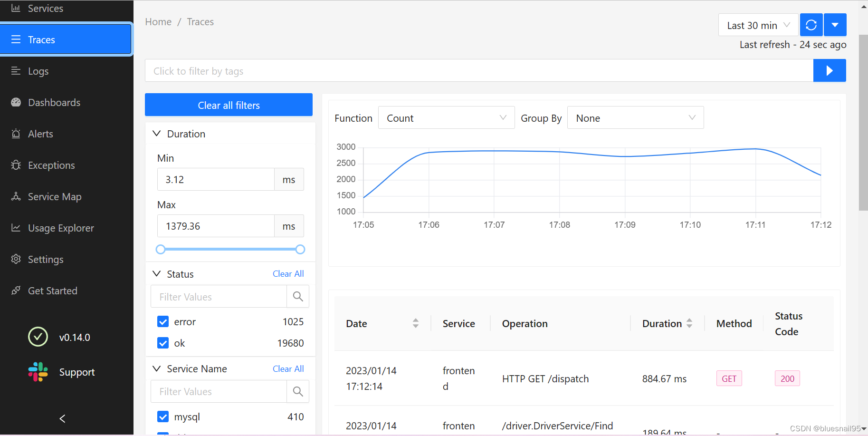
Task: Click the Traces list icon in sidebar
Action: pyautogui.click(x=16, y=39)
